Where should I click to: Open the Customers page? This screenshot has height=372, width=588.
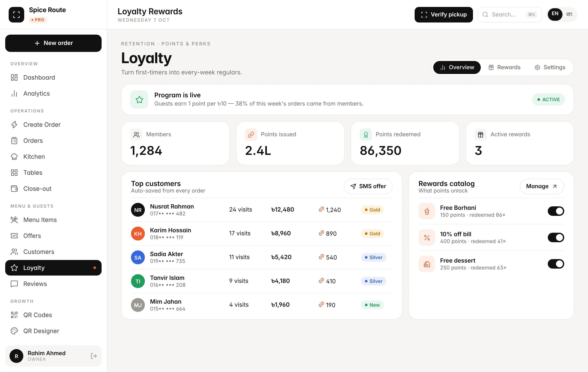[x=53, y=252]
